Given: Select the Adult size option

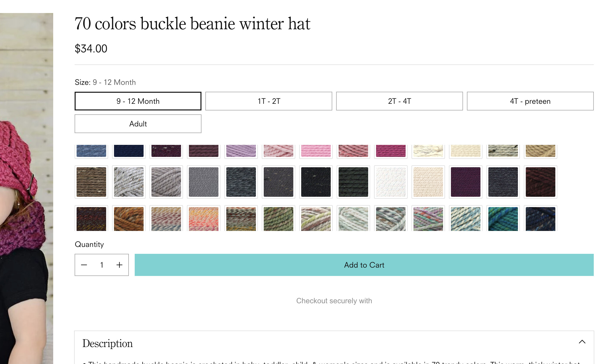Looking at the screenshot, I should (138, 124).
